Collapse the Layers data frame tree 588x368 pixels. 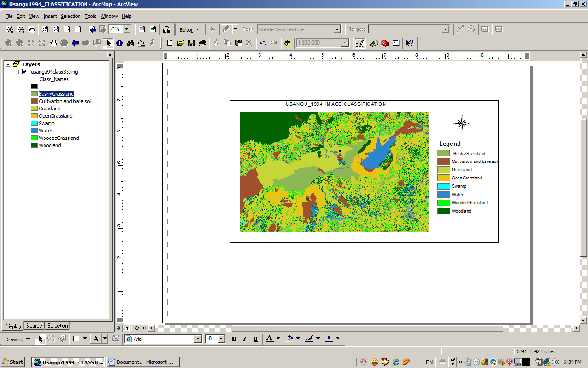coord(8,64)
